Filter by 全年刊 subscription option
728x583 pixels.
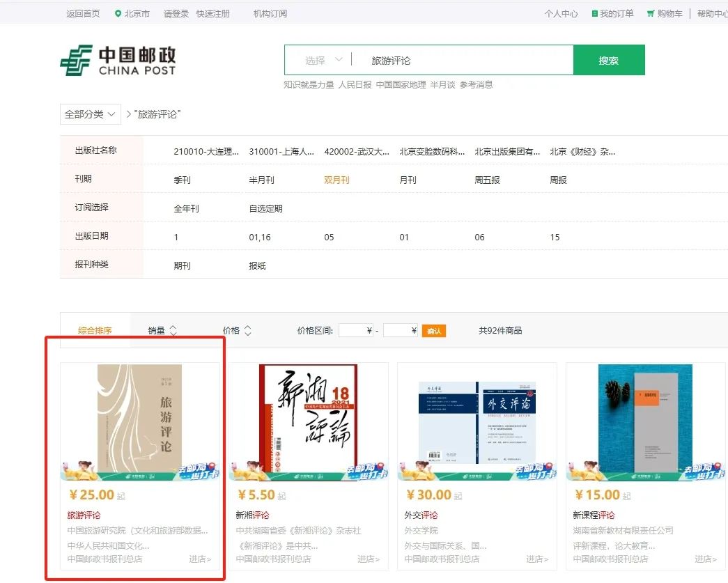[x=186, y=208]
